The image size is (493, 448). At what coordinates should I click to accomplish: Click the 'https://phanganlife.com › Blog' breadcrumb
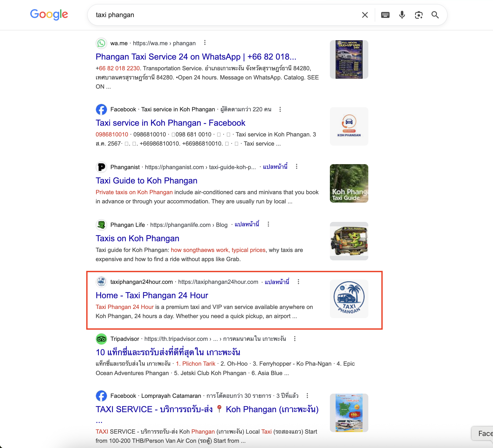click(189, 225)
